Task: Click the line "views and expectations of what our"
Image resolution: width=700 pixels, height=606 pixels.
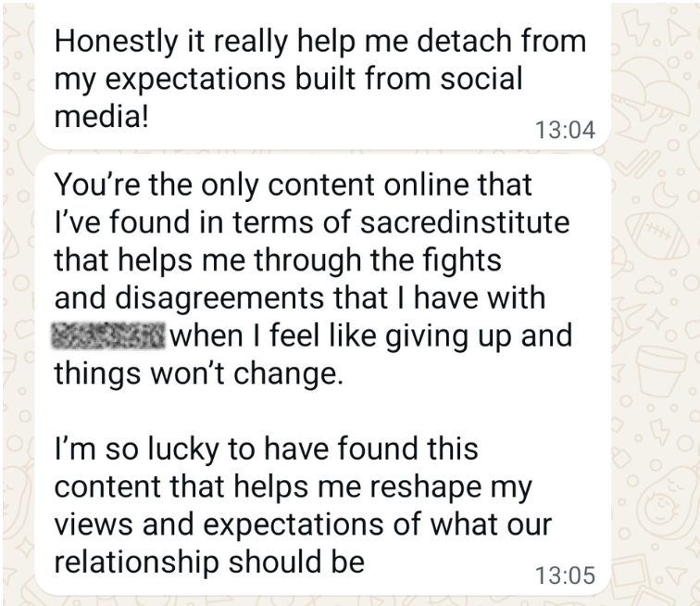Action: point(303,525)
